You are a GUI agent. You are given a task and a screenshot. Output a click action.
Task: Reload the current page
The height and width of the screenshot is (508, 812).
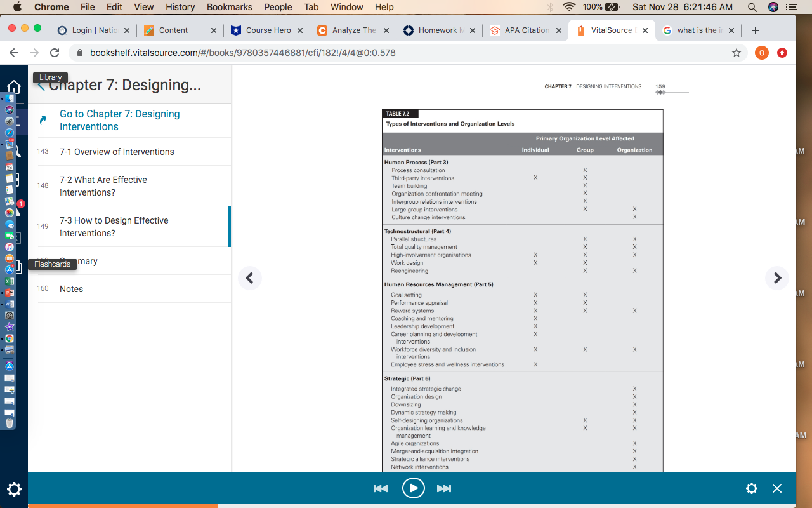(x=55, y=53)
